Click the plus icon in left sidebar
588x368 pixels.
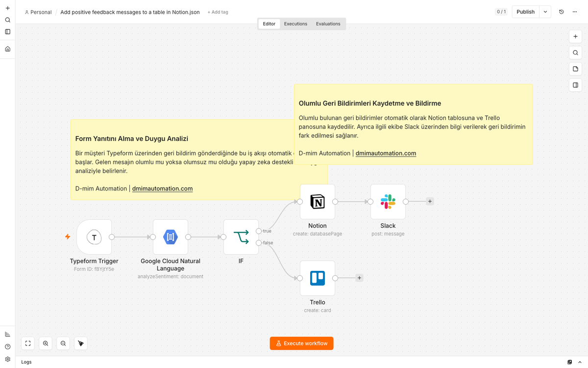pyautogui.click(x=7, y=8)
